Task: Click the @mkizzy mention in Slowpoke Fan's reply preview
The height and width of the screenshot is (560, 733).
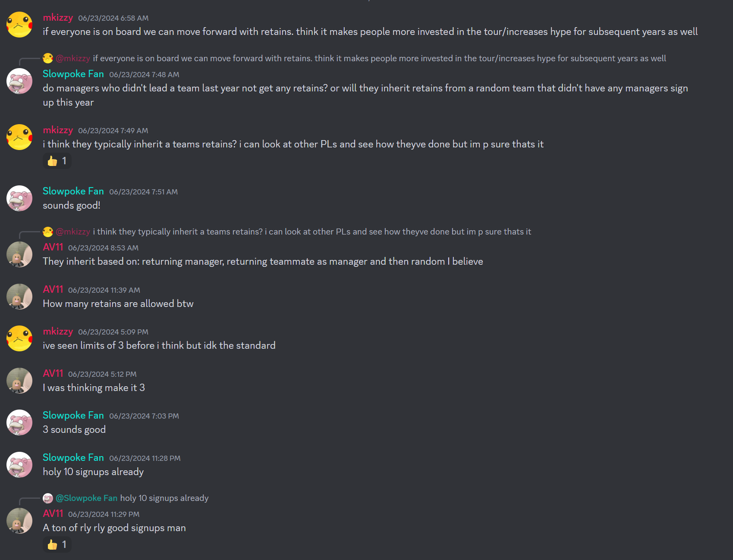Action: (73, 59)
